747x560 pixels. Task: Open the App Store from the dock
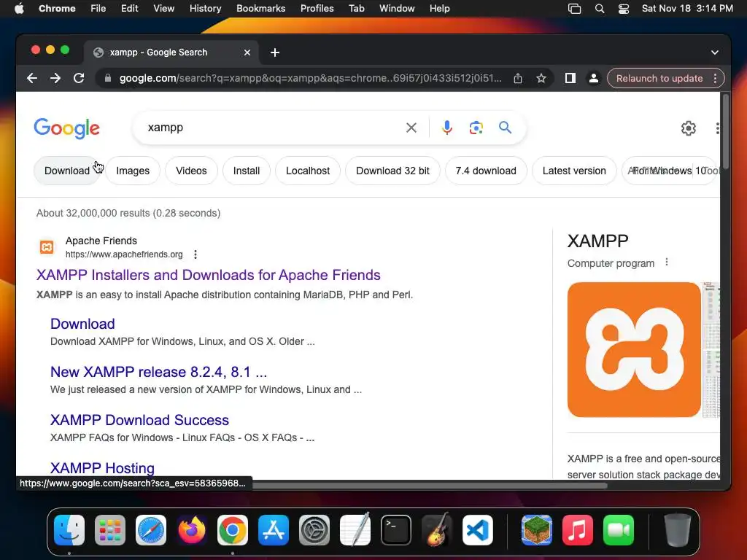pos(274,530)
